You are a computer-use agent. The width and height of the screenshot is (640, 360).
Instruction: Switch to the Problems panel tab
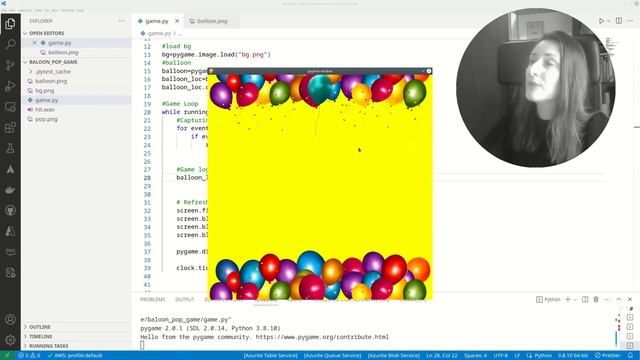coord(153,299)
